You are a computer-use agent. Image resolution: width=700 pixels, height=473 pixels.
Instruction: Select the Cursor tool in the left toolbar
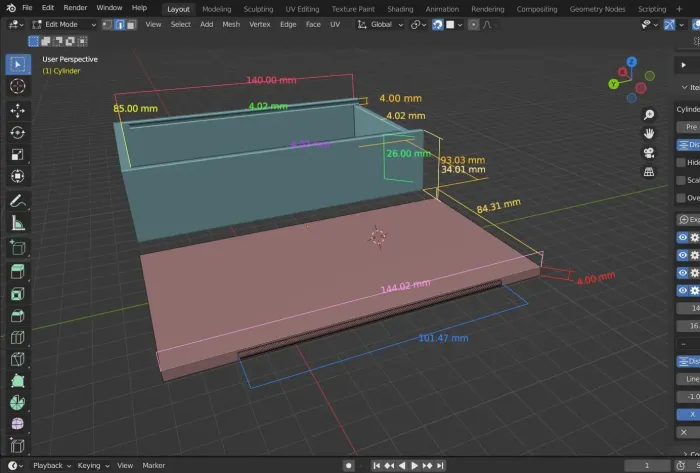[x=17, y=87]
